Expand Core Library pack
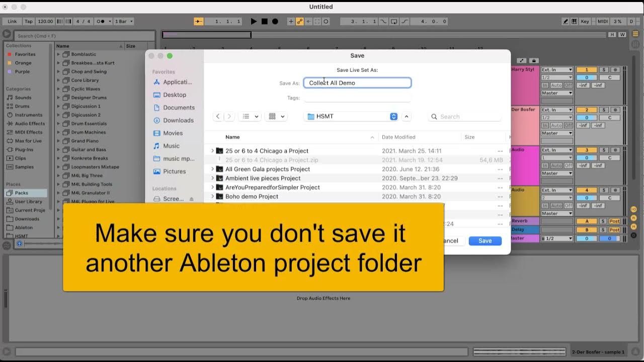The height and width of the screenshot is (362, 644). tap(58, 80)
